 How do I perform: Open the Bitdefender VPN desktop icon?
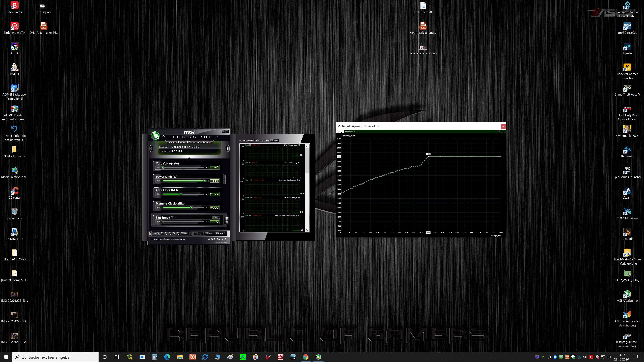[14, 28]
